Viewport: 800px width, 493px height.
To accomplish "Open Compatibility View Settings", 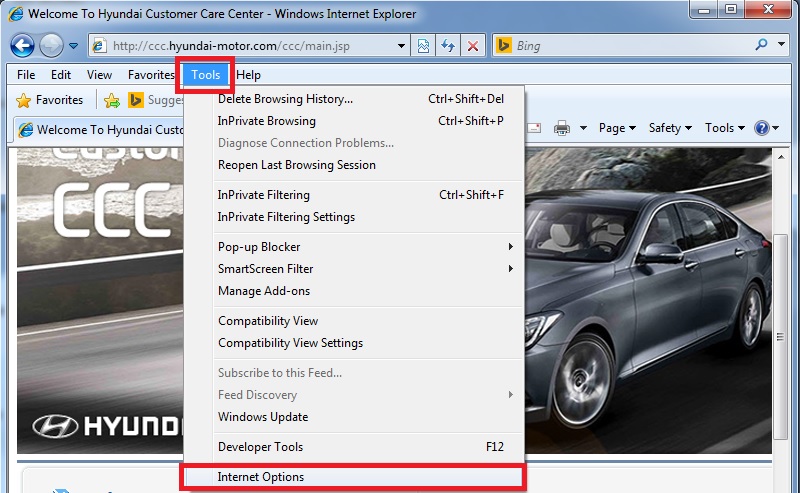I will coord(354,343).
